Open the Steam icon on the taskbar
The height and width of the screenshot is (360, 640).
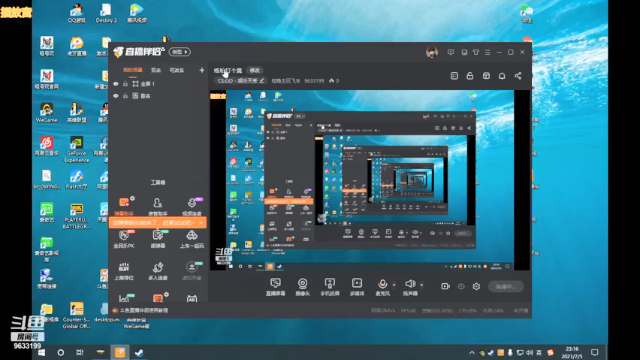point(139,353)
